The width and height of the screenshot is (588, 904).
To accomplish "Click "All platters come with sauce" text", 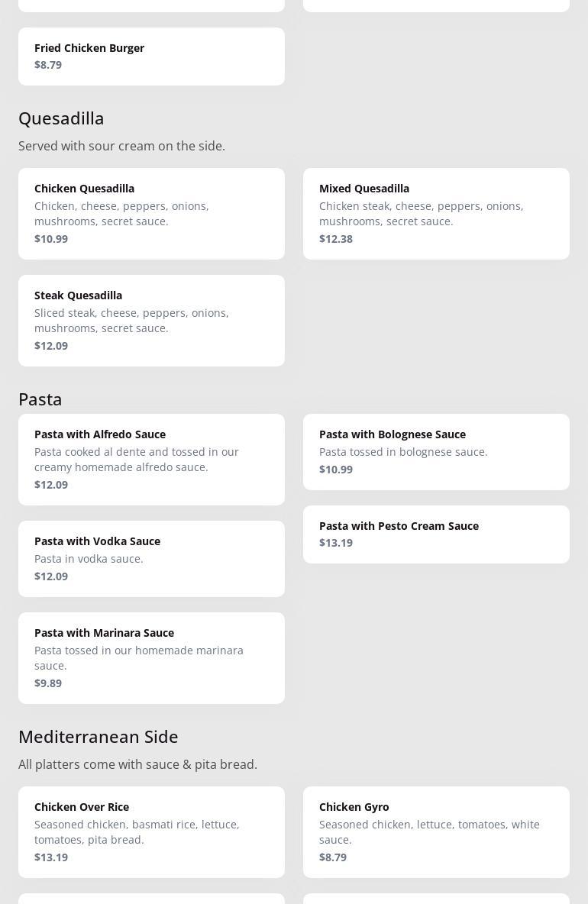I will (137, 764).
